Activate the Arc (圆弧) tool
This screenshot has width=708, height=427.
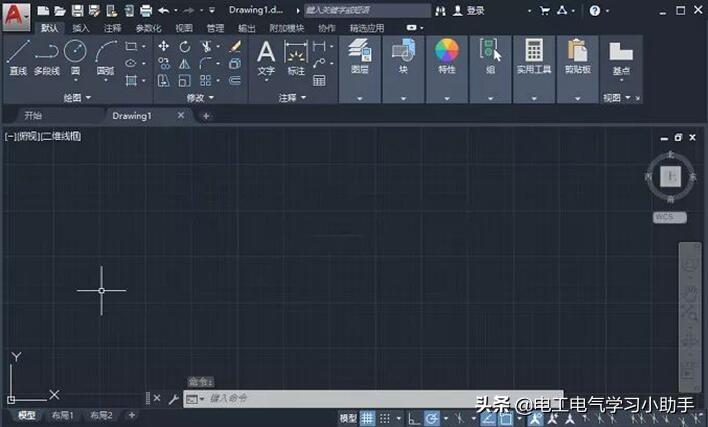[x=105, y=56]
